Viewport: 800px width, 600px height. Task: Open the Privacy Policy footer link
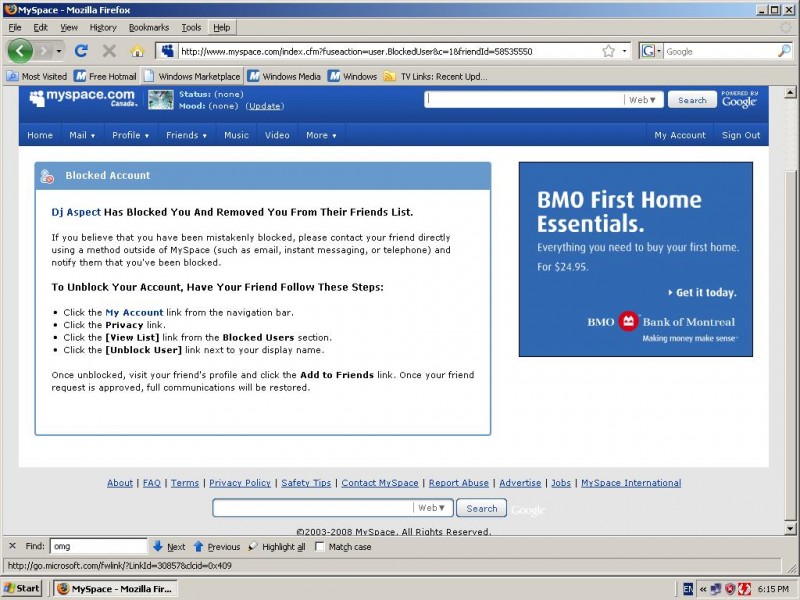pyautogui.click(x=240, y=483)
